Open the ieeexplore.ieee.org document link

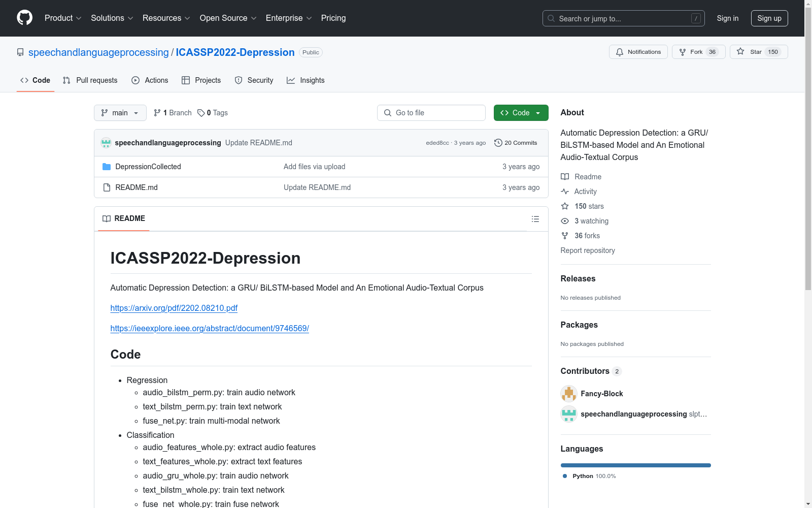point(210,328)
